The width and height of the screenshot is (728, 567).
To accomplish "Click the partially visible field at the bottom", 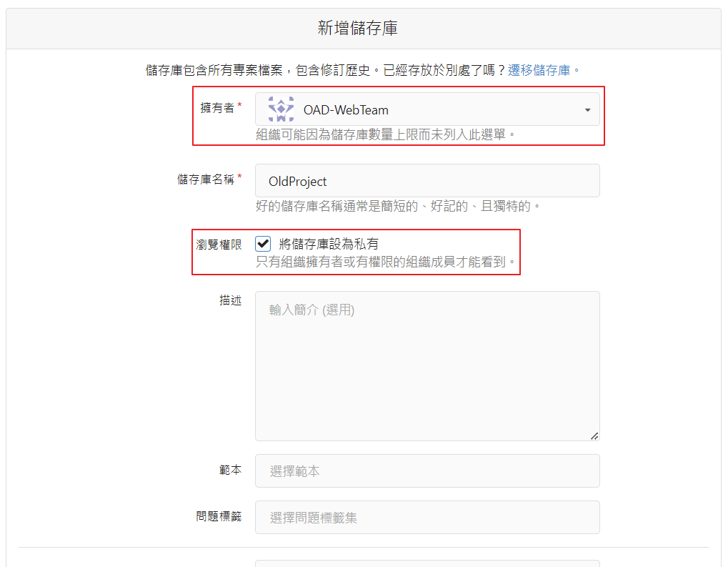I will (x=427, y=563).
